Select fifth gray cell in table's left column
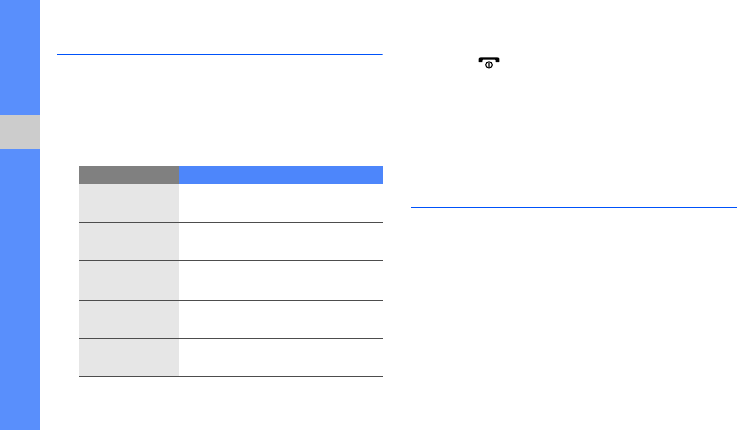The height and width of the screenshot is (430, 737). [x=129, y=357]
